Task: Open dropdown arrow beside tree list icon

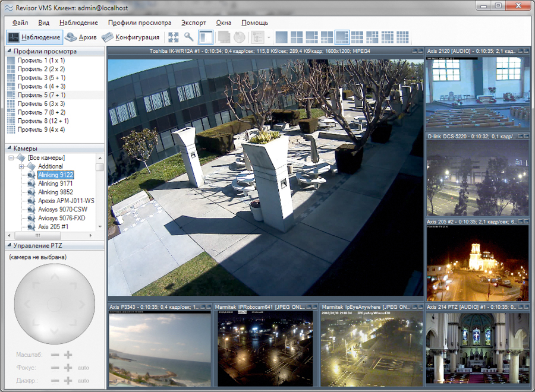Action: (269, 37)
